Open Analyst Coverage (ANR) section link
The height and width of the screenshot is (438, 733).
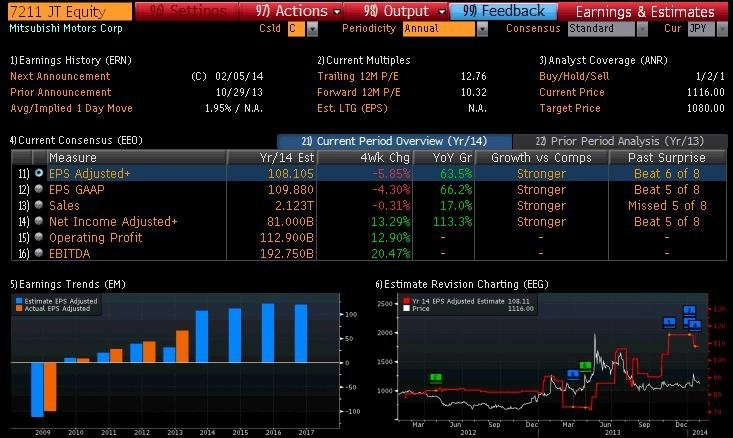(603, 60)
